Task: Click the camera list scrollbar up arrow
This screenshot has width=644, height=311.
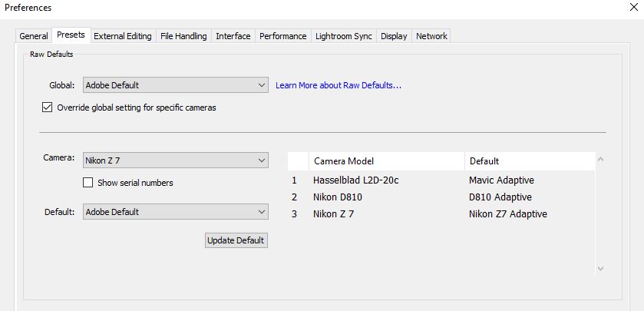Action: click(x=600, y=160)
